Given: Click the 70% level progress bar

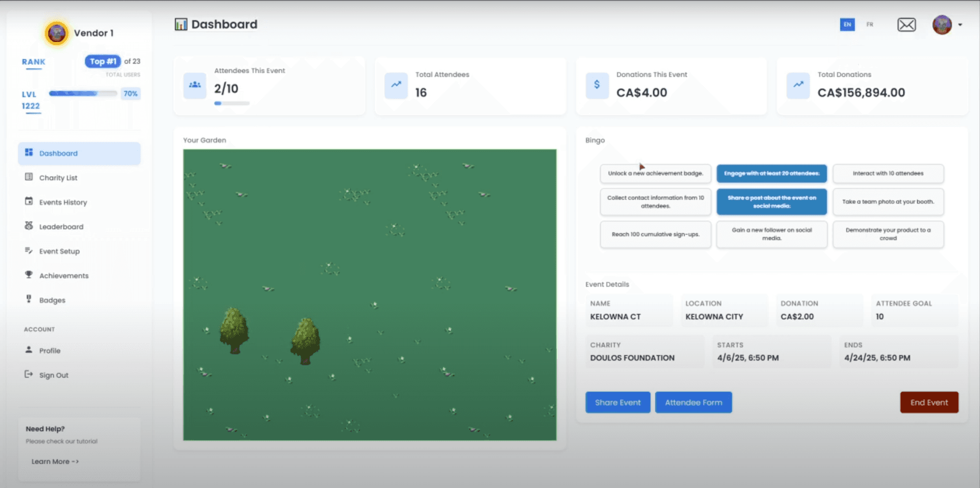Looking at the screenshot, I should [x=83, y=94].
